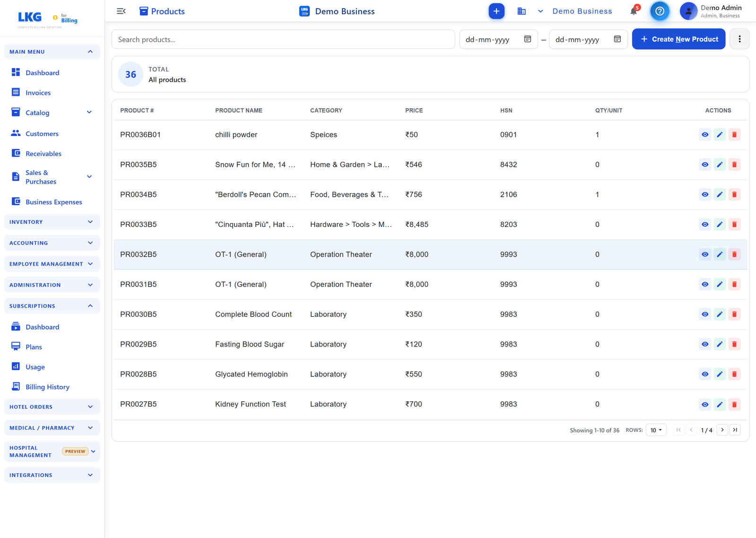
Task: View product PR0035B5 with eye icon
Action: pos(705,165)
